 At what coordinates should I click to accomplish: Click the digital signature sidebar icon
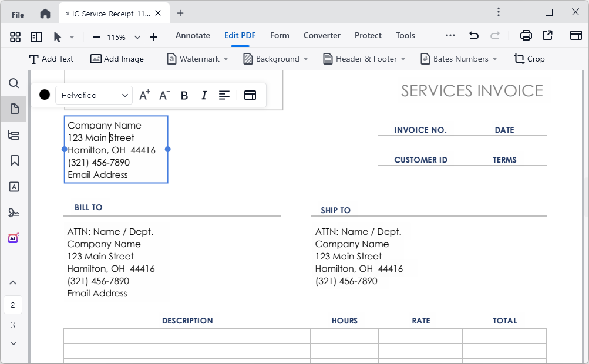click(x=14, y=213)
